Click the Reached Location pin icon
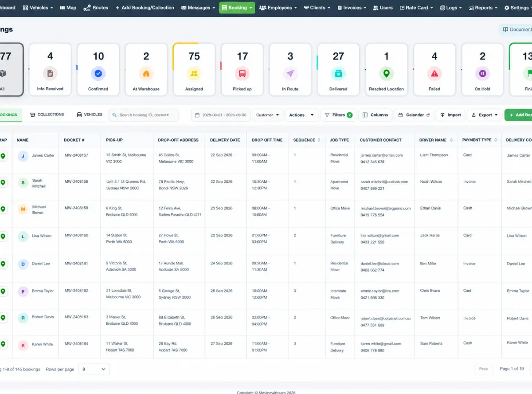 pos(386,73)
